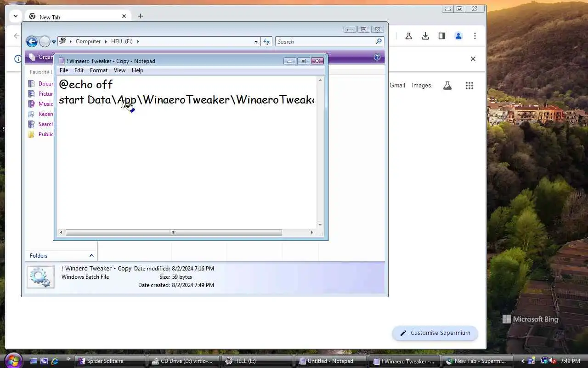This screenshot has width=588, height=368.
Task: Click the volume muted tray icon
Action: 553,361
